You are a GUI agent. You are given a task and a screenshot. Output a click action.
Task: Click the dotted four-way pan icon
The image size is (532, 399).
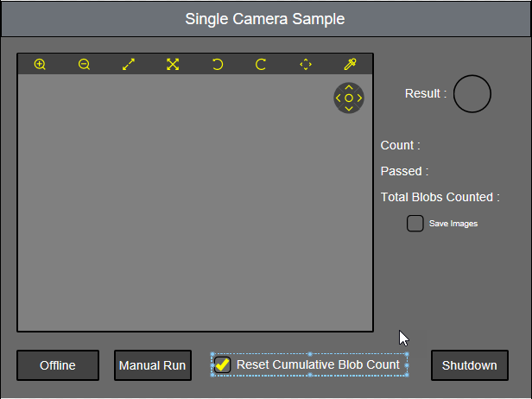[x=306, y=64]
